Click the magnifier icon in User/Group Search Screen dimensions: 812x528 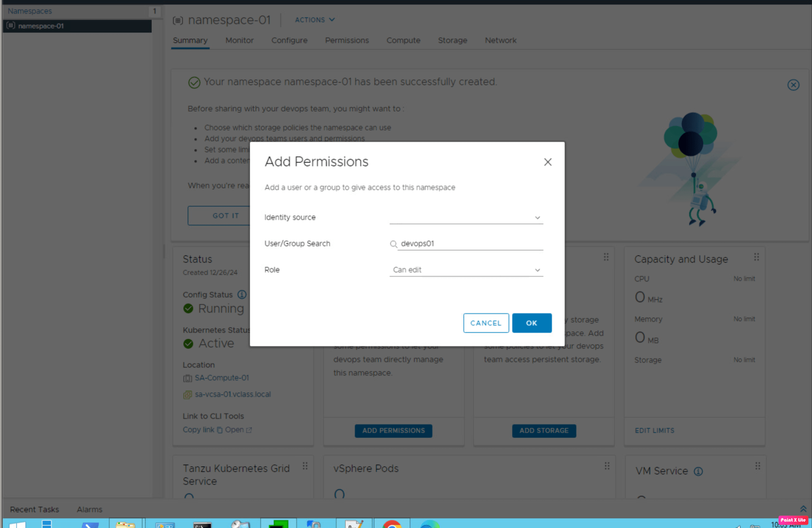coord(394,244)
